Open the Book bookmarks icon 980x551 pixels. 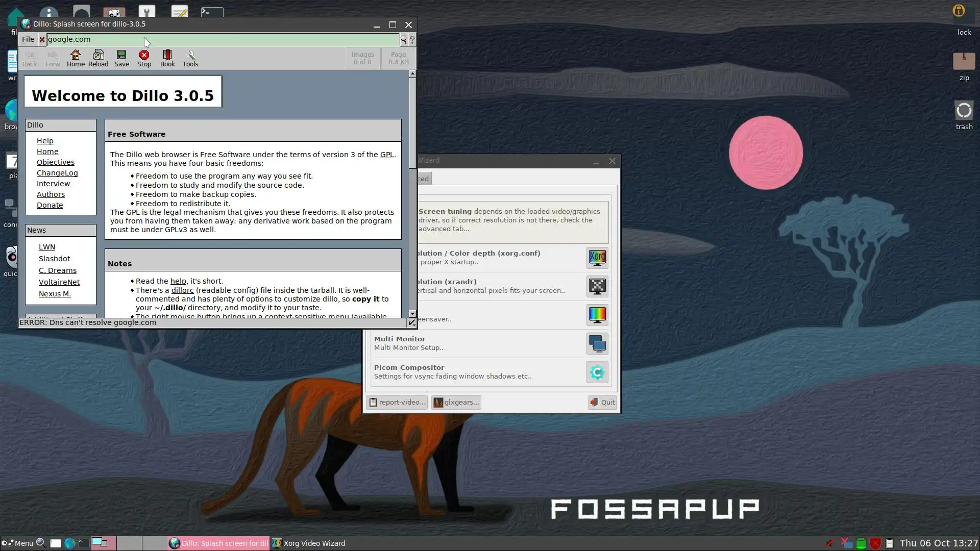[167, 58]
